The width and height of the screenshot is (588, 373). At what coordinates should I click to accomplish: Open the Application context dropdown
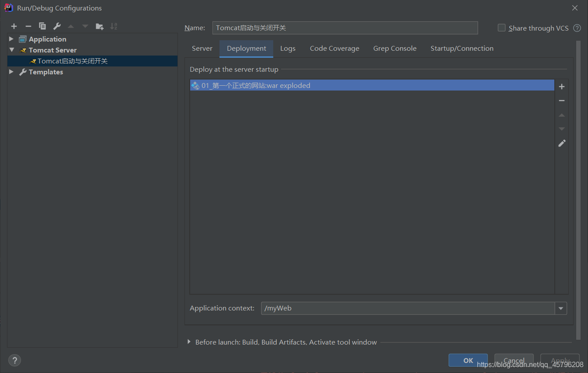tap(561, 308)
